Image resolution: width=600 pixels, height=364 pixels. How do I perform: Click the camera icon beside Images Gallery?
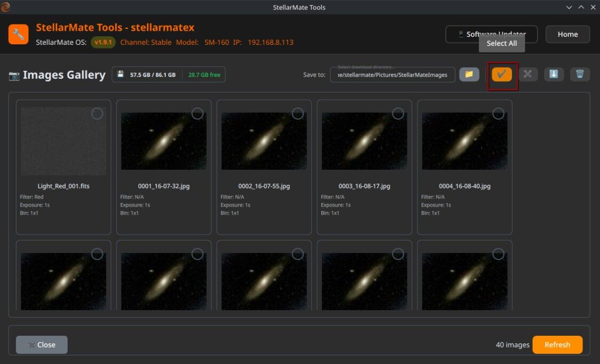coord(14,76)
